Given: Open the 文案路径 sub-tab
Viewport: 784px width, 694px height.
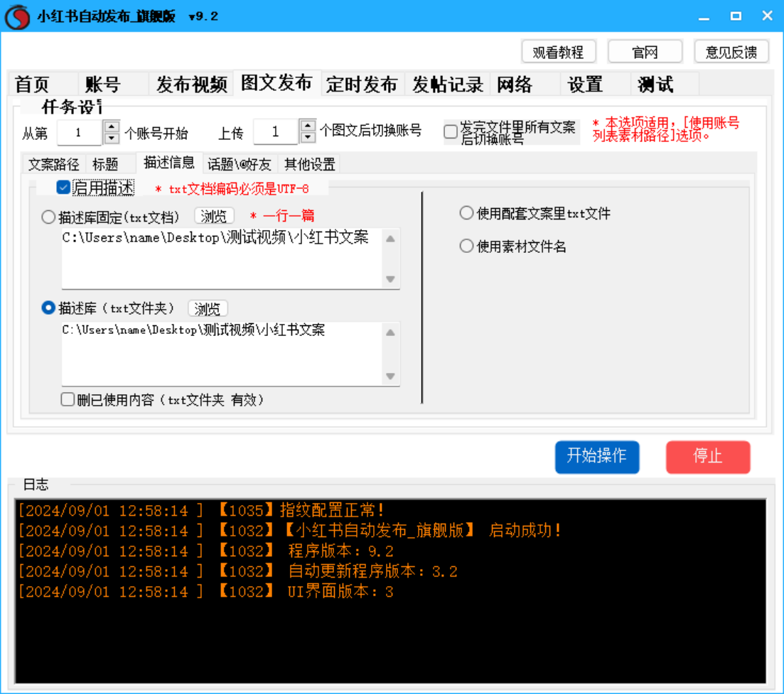Looking at the screenshot, I should point(53,164).
